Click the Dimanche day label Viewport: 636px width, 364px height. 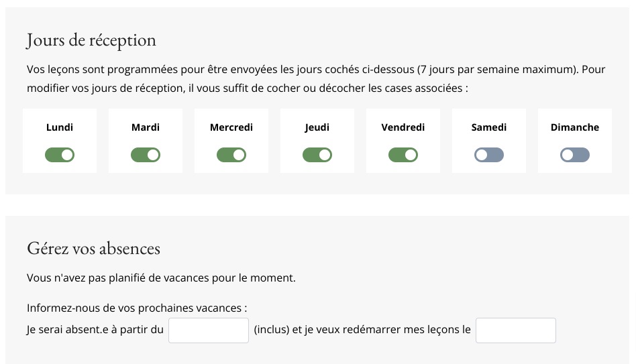tap(575, 127)
